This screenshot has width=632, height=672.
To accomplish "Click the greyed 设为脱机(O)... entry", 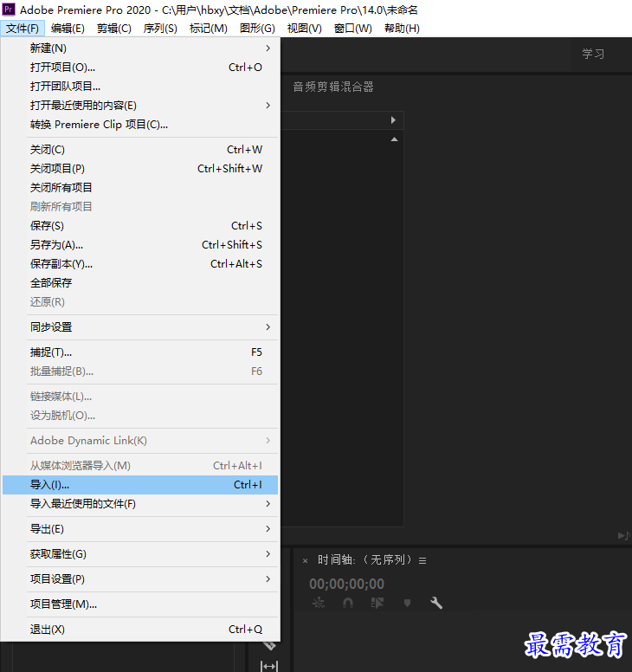I will point(140,416).
